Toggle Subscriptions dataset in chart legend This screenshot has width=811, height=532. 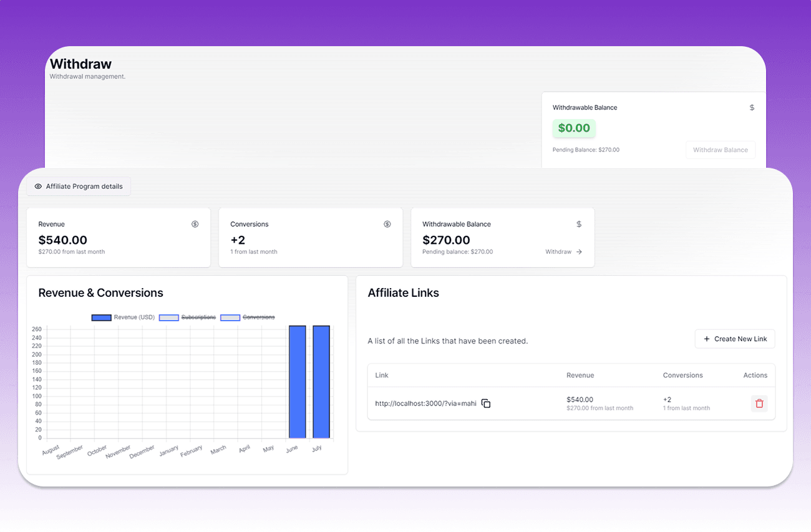pos(188,317)
